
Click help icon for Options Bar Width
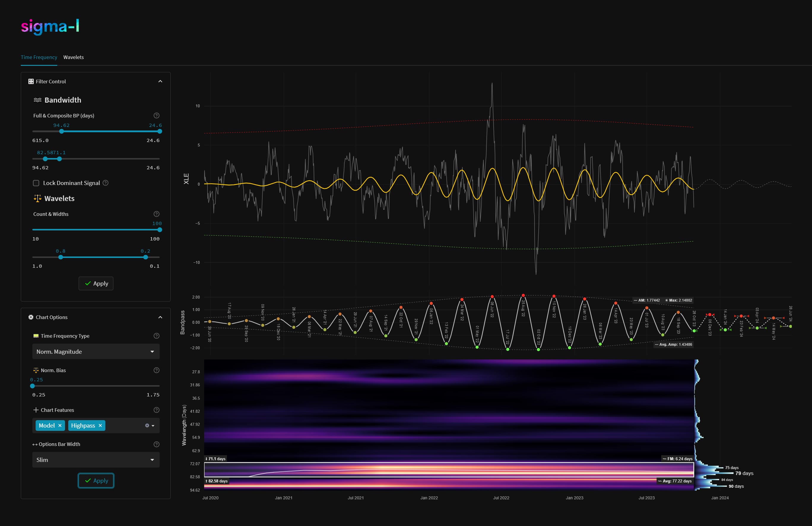coord(156,444)
